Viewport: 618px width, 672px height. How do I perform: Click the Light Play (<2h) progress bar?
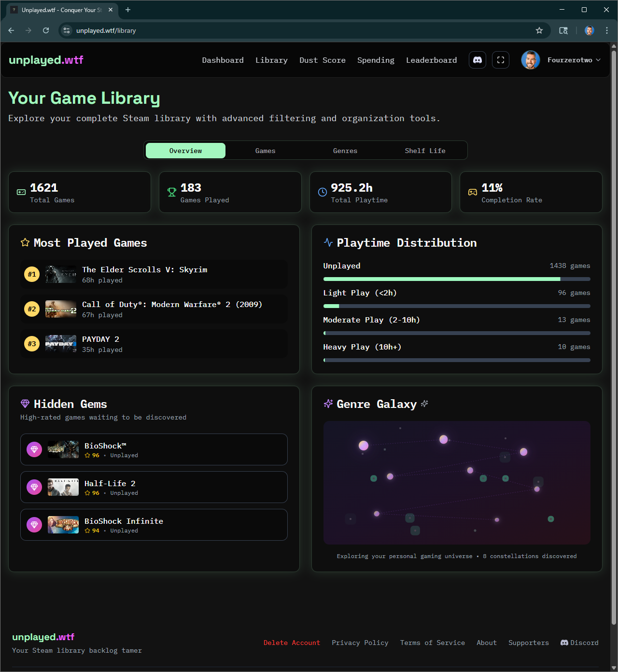point(457,306)
